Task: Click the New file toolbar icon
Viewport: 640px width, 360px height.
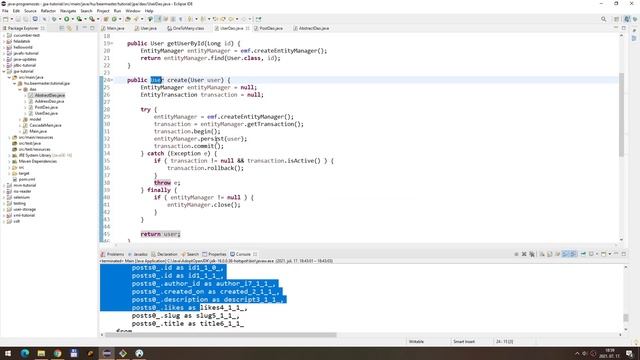Action: 6,19
